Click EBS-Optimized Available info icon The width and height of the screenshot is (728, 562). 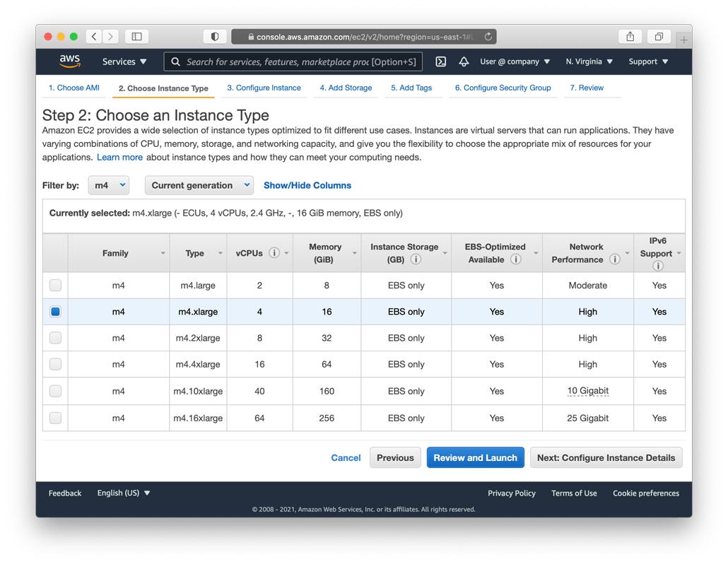point(516,259)
